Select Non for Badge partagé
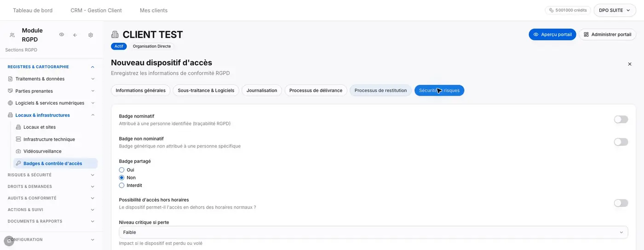Image resolution: width=644 pixels, height=250 pixels. (x=122, y=178)
